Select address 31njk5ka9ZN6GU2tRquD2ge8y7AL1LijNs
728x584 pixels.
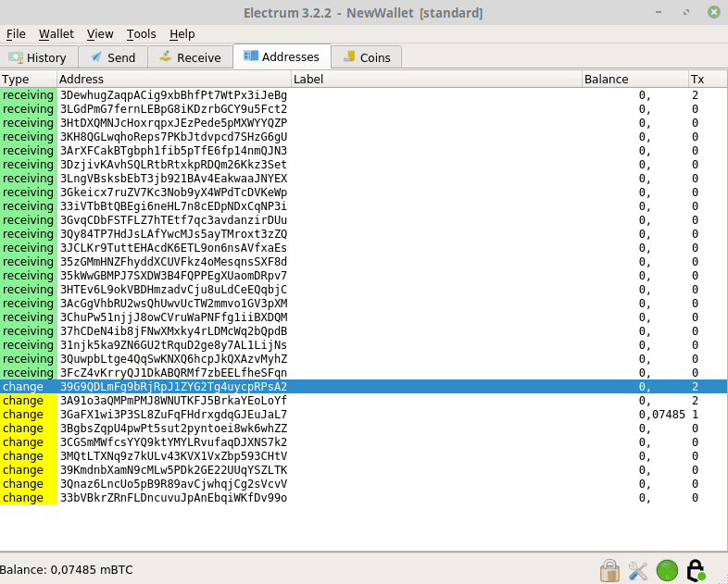[x=173, y=345]
